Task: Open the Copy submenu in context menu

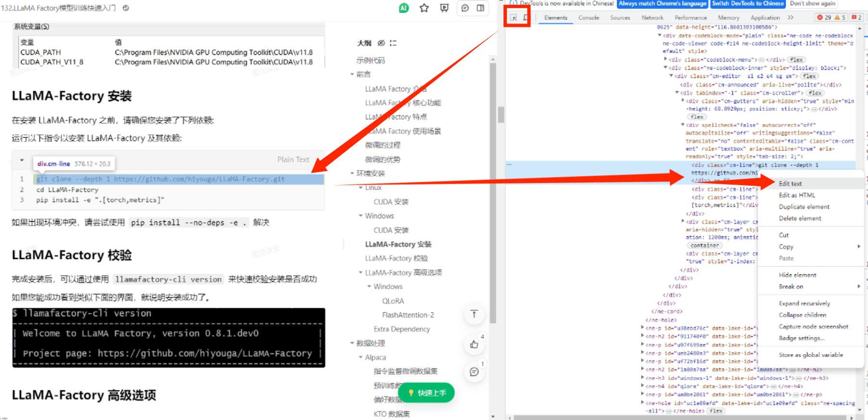Action: pos(811,247)
